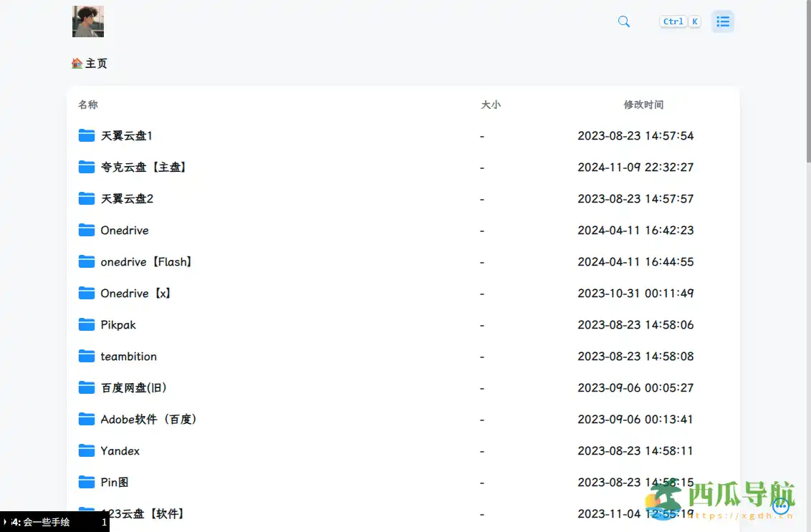
Task: Sort files by the 名称 column
Action: click(87, 105)
